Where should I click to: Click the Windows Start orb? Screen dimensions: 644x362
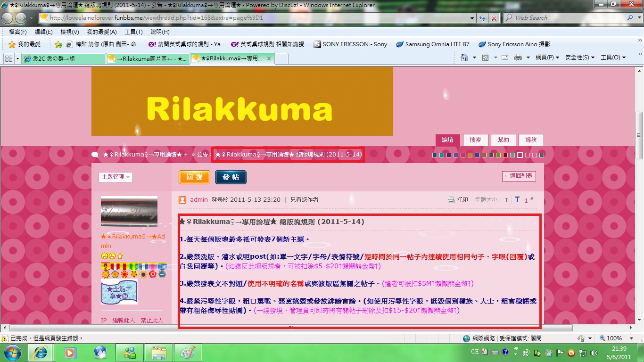point(13,352)
